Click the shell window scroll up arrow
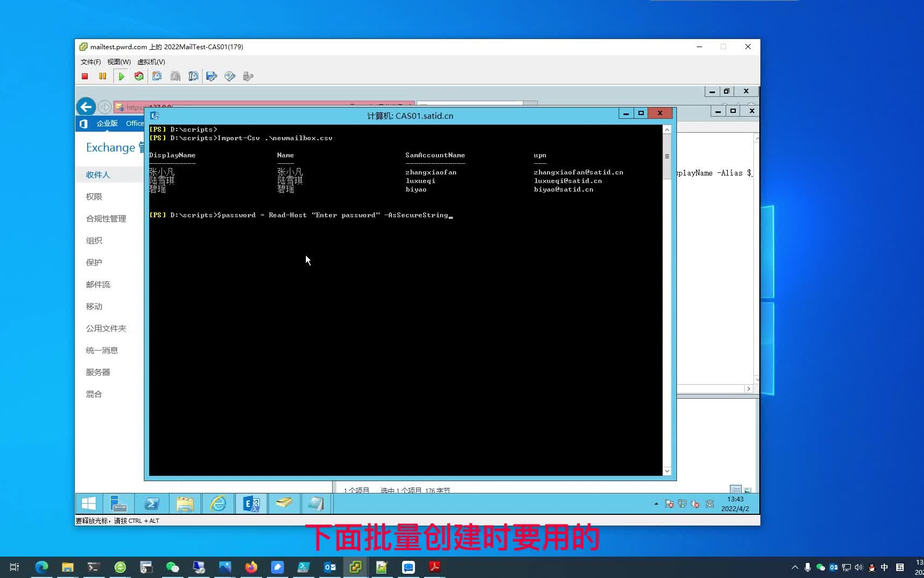Viewport: 924px width, 578px height. 667,130
